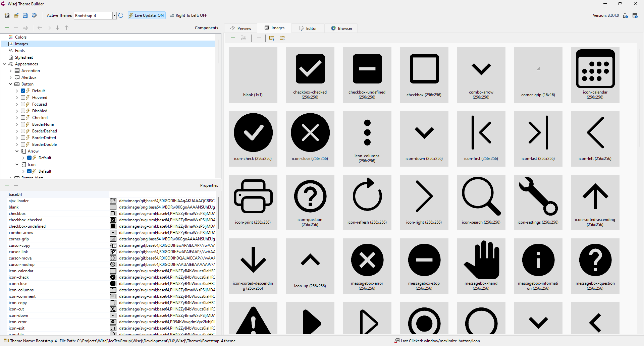Image resolution: width=644 pixels, height=346 pixels.
Task: Select the ajax-loader property row
Action: pyautogui.click(x=112, y=201)
